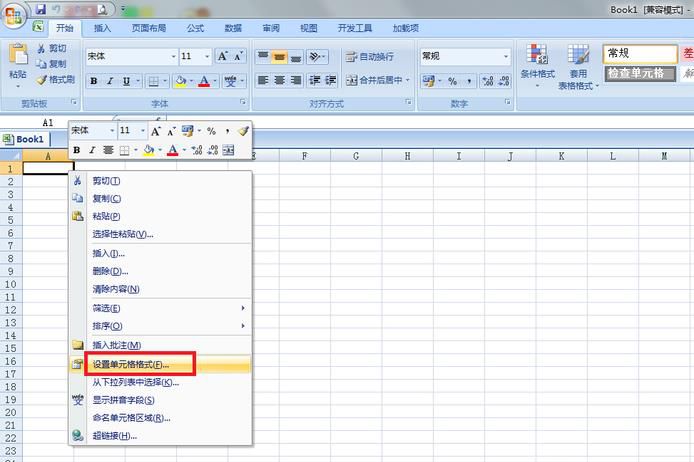
Task: Click ribbon decrease decimal icon
Action: [504, 81]
